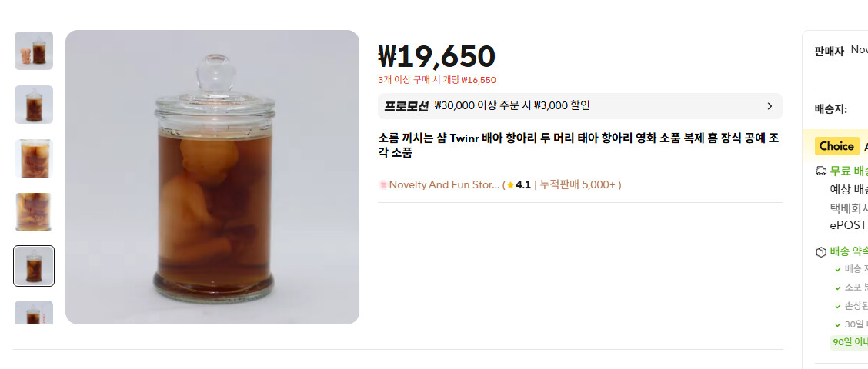Click the Novelty And Fun Store icon
868x369 pixels.
[x=382, y=184]
